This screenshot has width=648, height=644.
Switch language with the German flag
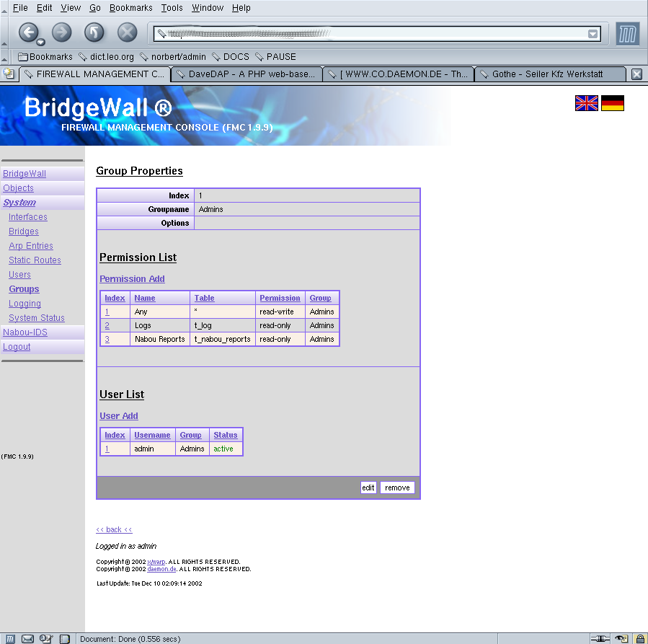point(613,103)
